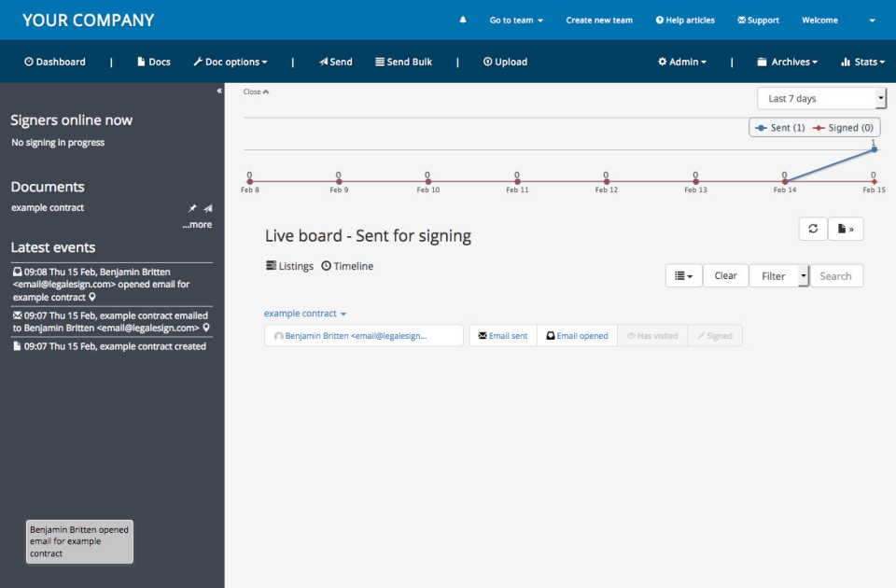Click the Benjamin Britten signer entry

pos(364,336)
